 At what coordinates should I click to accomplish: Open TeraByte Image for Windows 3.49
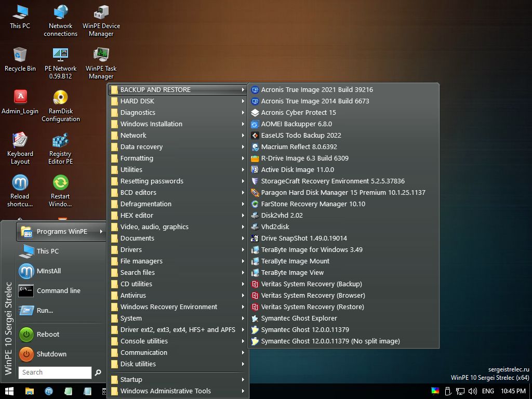343,250
